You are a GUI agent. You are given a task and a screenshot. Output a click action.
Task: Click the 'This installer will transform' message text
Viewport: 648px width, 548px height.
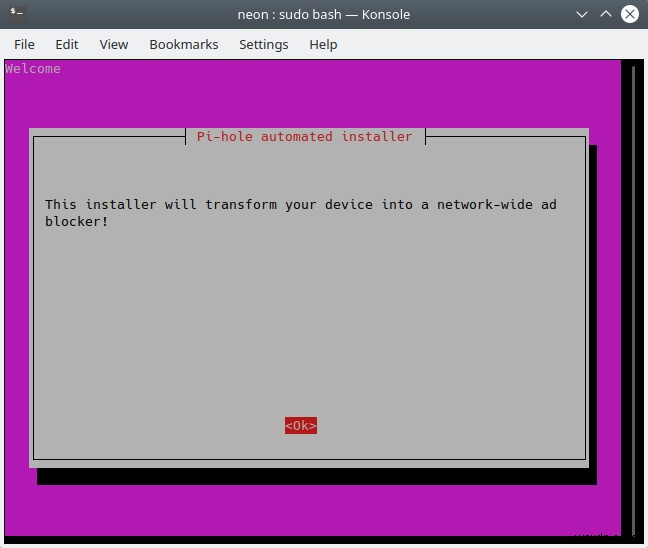pyautogui.click(x=301, y=213)
